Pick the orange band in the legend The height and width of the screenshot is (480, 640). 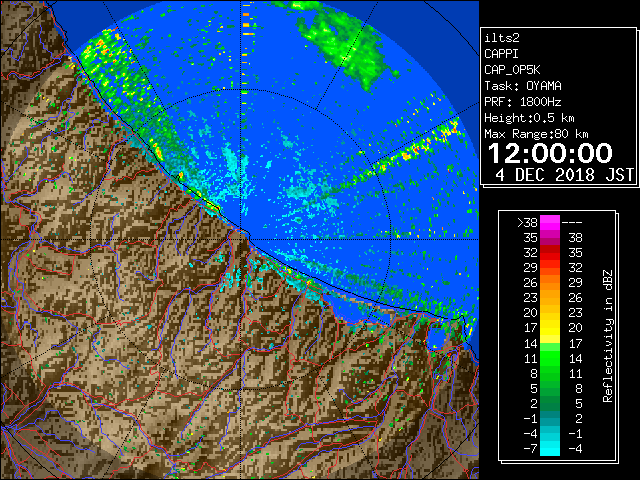[550, 282]
